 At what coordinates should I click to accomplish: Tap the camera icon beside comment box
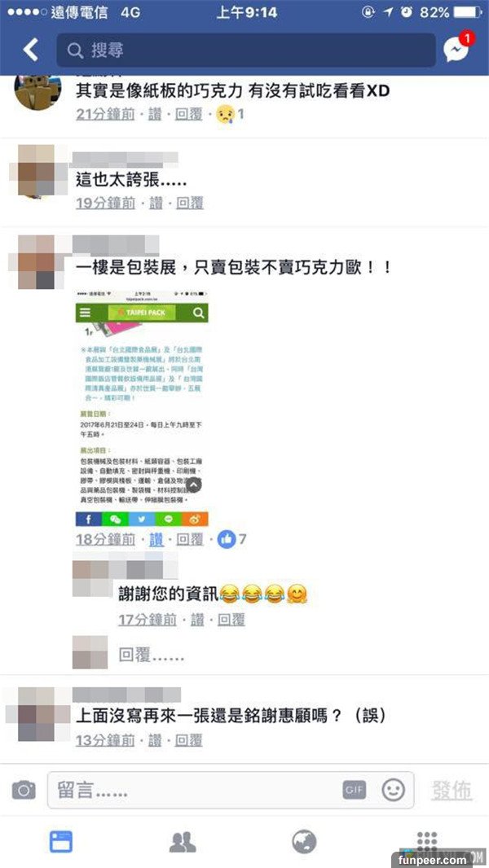point(24,790)
